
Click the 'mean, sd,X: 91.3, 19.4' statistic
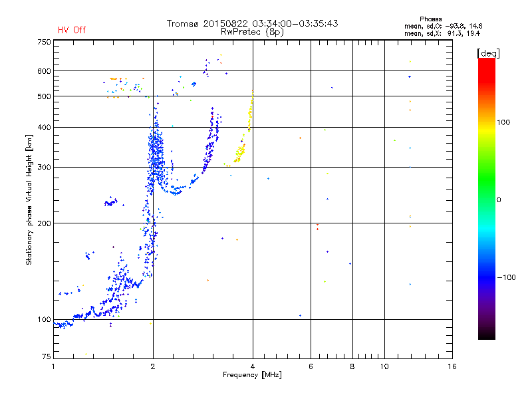[x=442, y=33]
